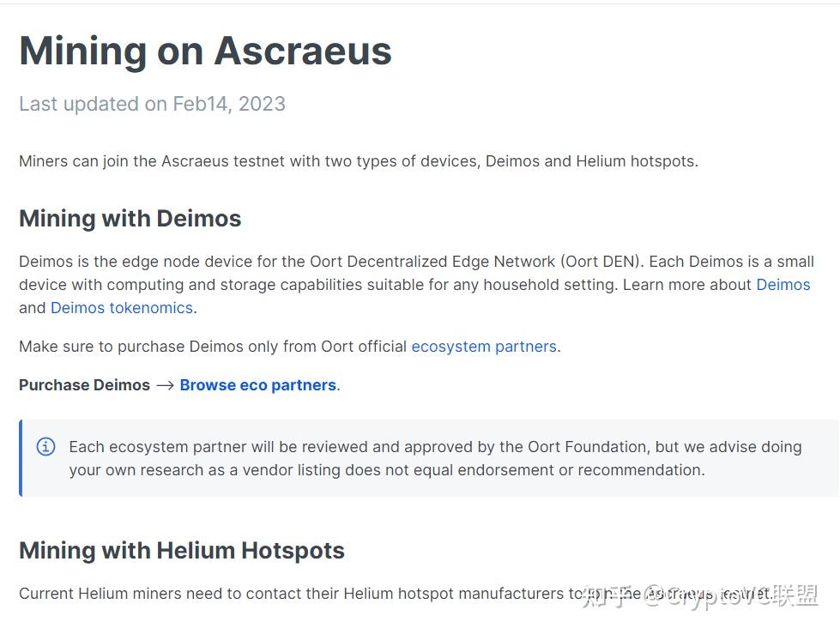This screenshot has width=840, height=634.
Task: Follow the ecosystem partners link
Action: click(x=484, y=347)
